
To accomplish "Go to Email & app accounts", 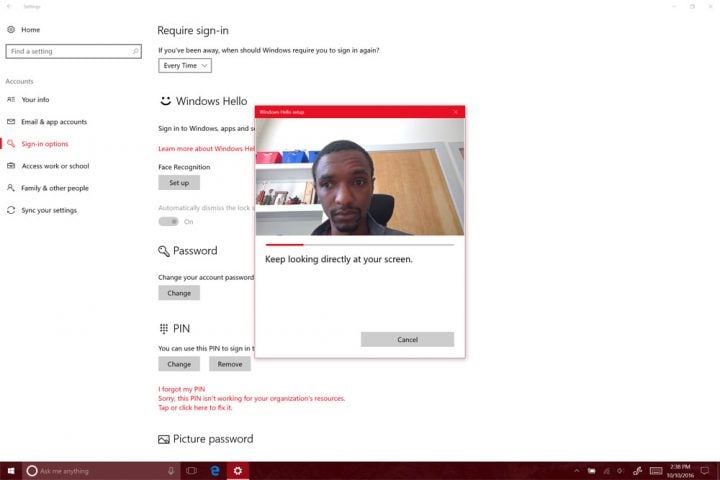I will tap(54, 122).
